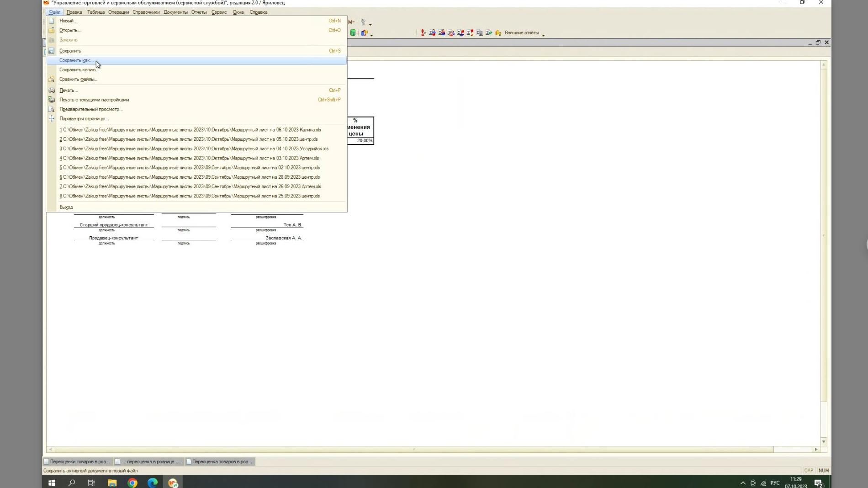Screen dimensions: 868x488
Task: Click the horizontal scrollbar thumb
Action: [x=414, y=450]
